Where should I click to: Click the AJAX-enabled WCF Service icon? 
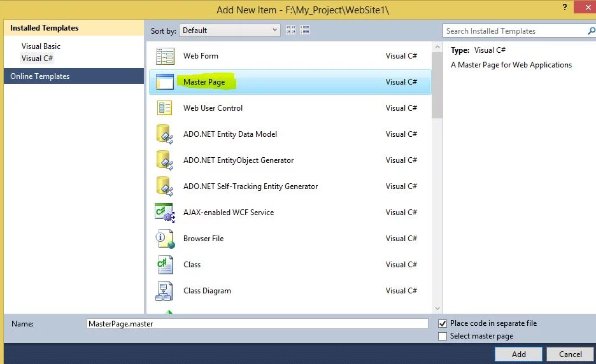(164, 213)
